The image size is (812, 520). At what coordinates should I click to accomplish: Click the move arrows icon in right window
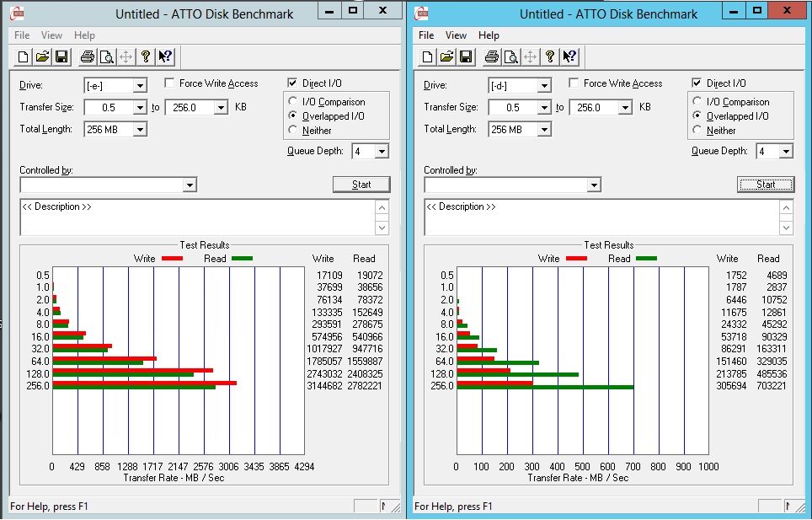click(531, 56)
